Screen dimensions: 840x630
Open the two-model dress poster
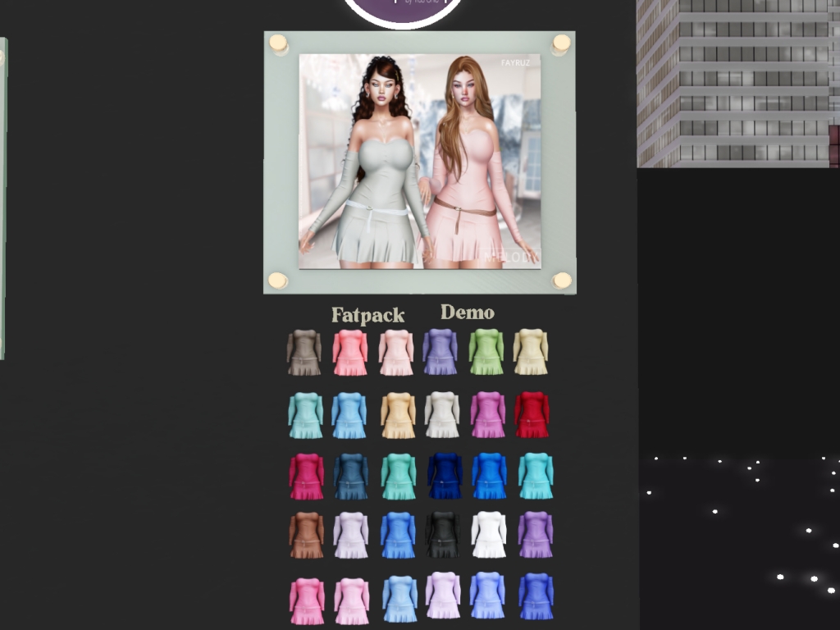[419, 162]
